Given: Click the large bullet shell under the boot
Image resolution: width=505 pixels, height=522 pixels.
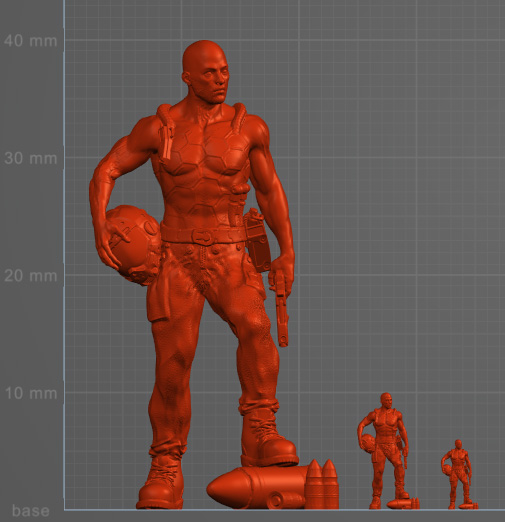Looking at the screenshot, I should click(x=257, y=487).
